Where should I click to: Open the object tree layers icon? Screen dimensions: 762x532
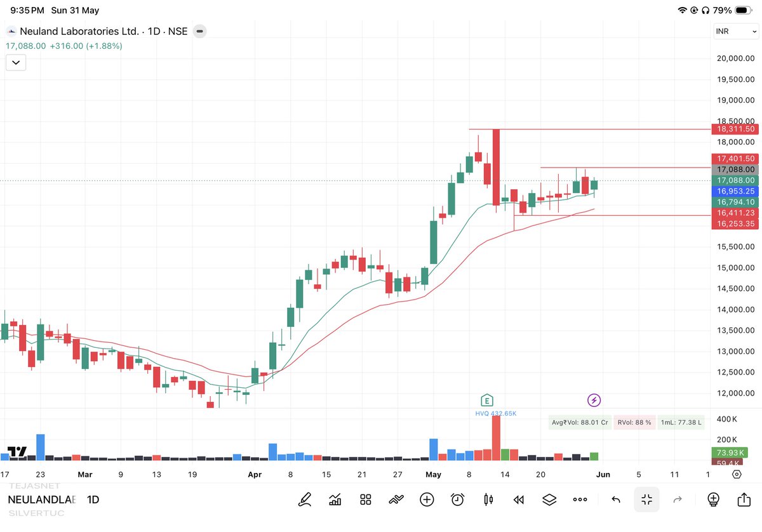click(x=549, y=500)
